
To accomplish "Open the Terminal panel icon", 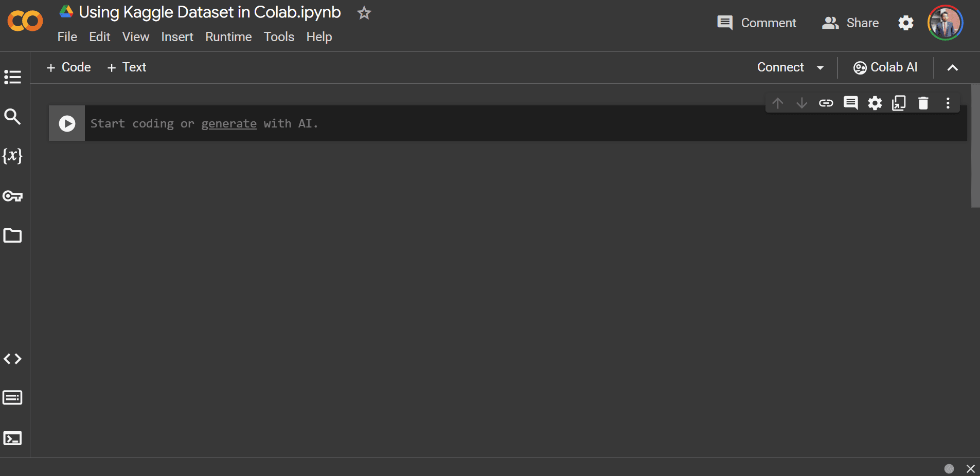I will 12,438.
